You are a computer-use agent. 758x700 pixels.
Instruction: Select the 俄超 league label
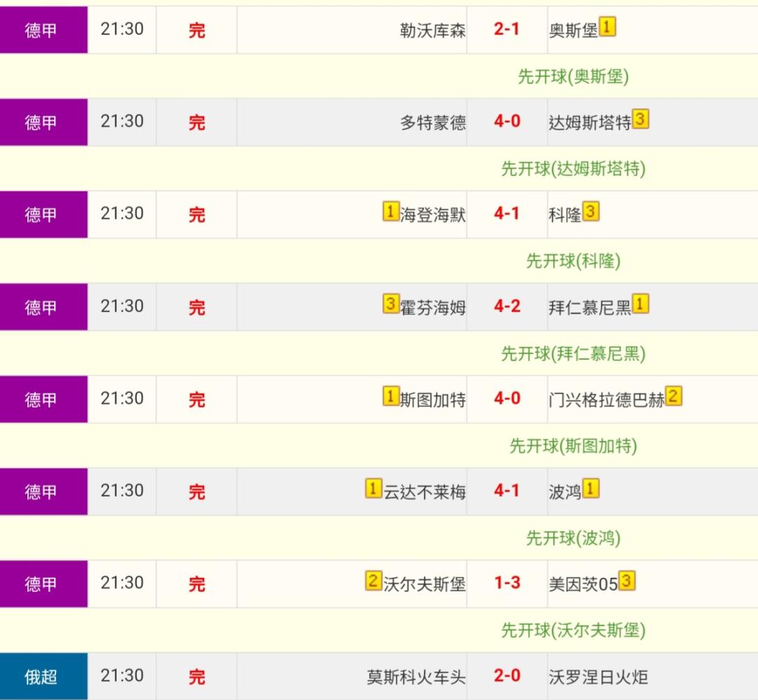tap(41, 677)
